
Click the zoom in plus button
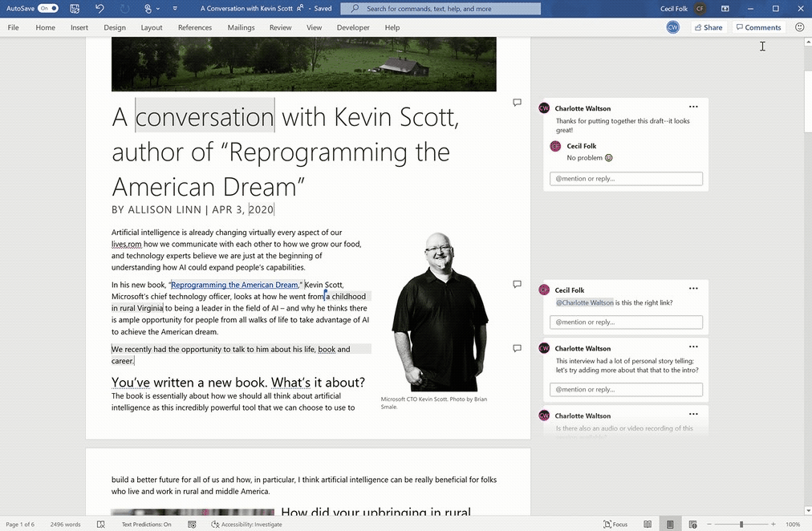tap(773, 525)
